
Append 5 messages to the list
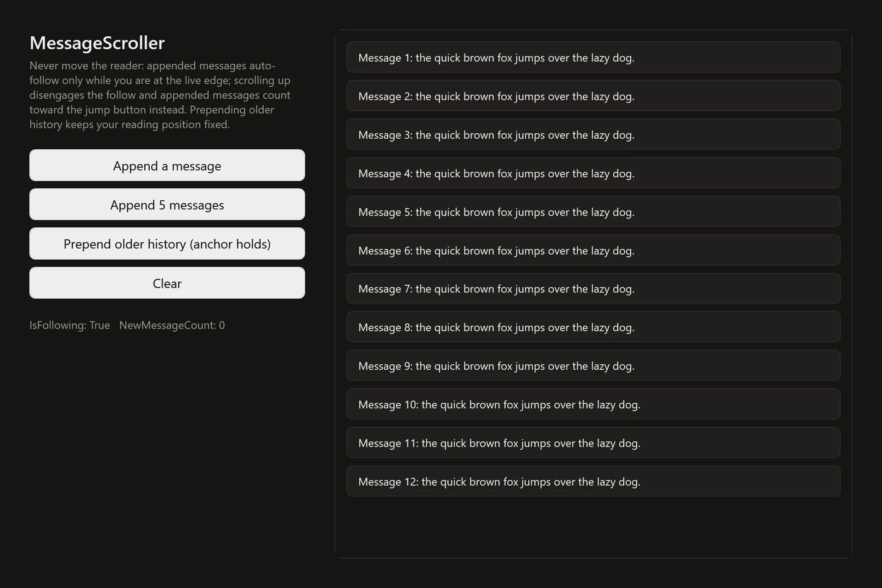coord(167,204)
